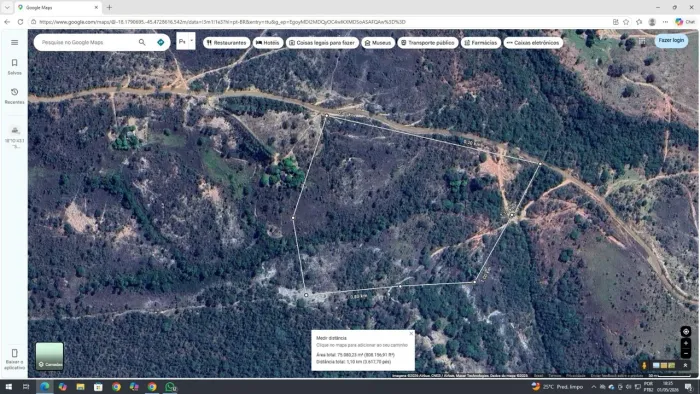Open the favorites list icon
The width and height of the screenshot is (700, 394).
639,22
